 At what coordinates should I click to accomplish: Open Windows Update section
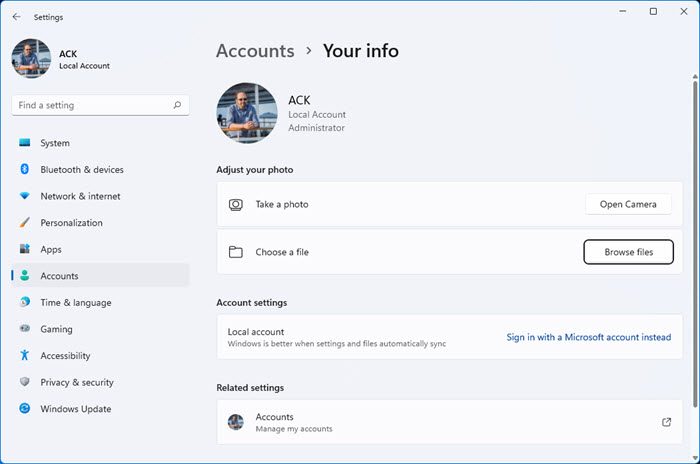75,409
